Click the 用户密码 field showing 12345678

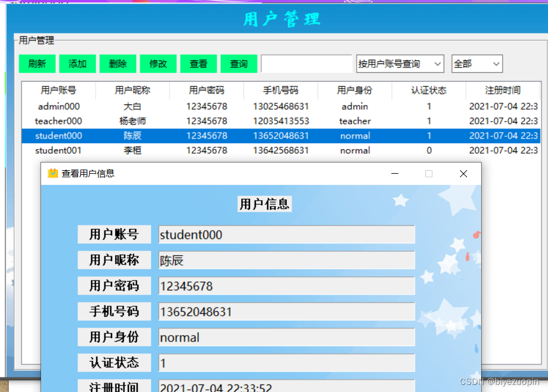[286, 286]
